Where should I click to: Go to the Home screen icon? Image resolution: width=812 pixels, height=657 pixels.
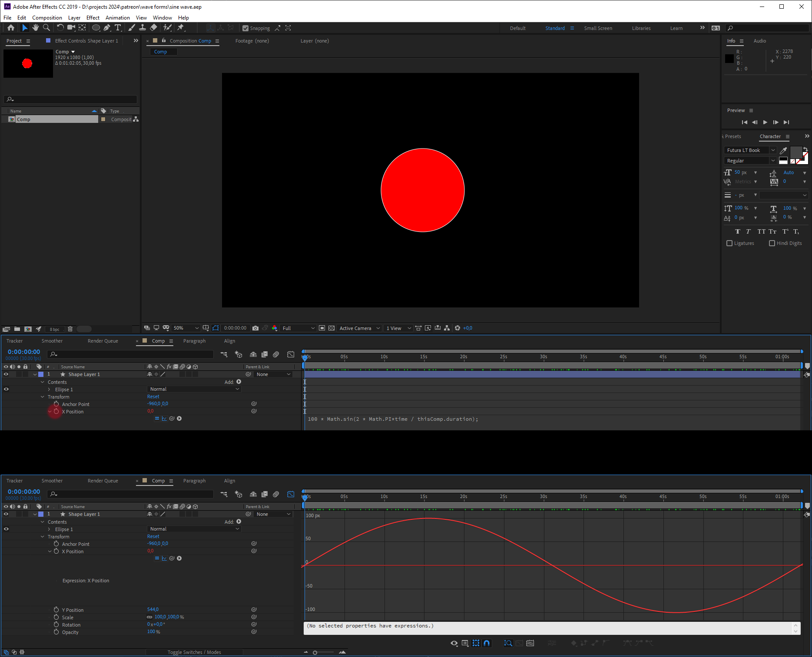pos(11,28)
